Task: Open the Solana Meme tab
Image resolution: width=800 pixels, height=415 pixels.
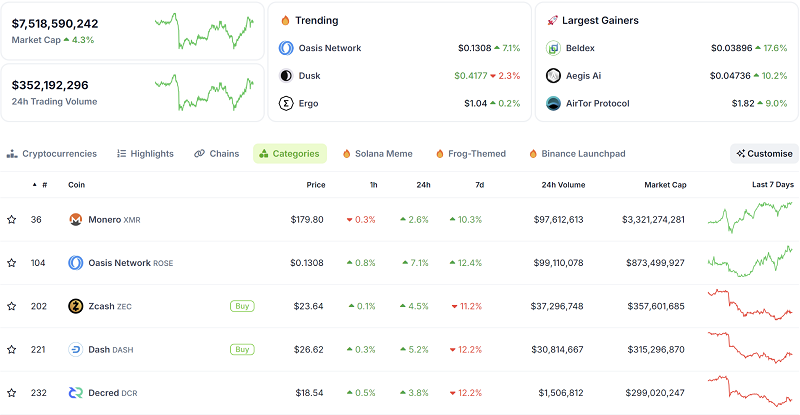Action: tap(377, 154)
